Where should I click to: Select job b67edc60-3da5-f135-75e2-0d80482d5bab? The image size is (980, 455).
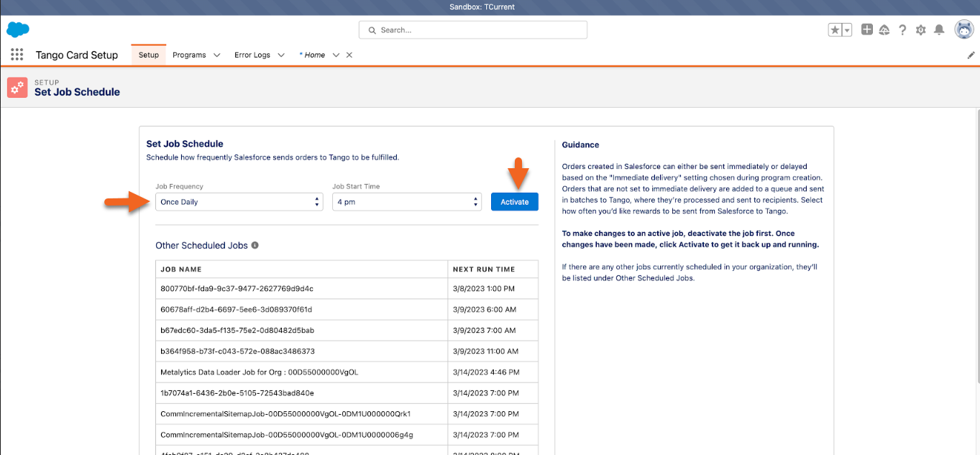[x=237, y=331]
